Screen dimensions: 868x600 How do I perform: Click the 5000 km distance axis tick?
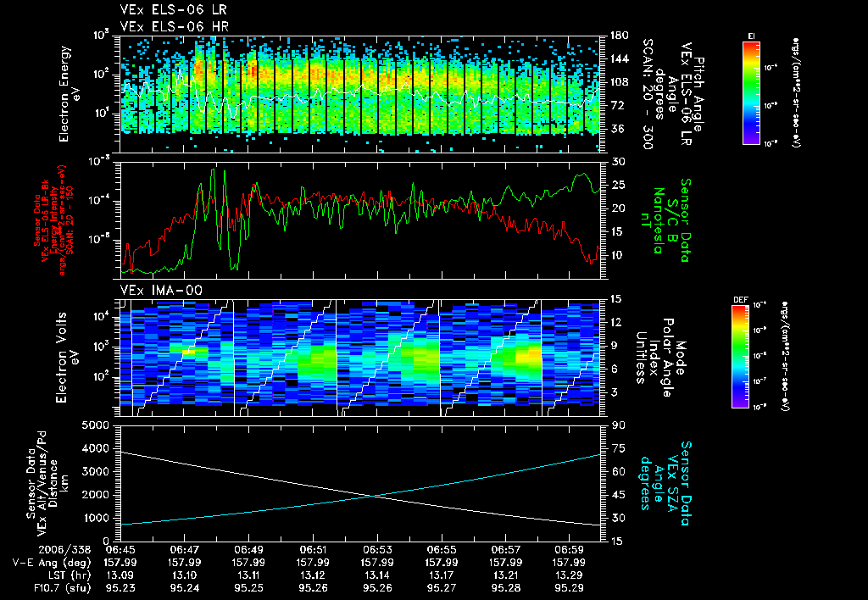click(x=93, y=425)
